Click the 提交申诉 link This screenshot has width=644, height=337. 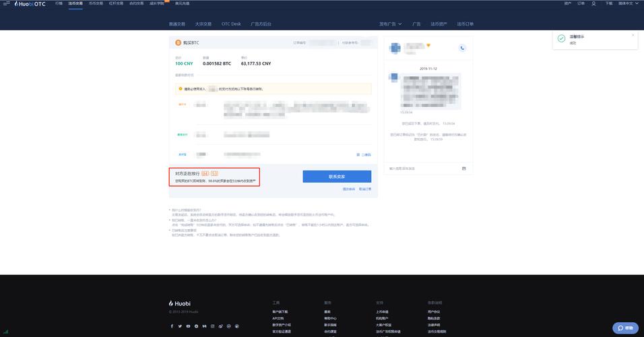coord(349,189)
